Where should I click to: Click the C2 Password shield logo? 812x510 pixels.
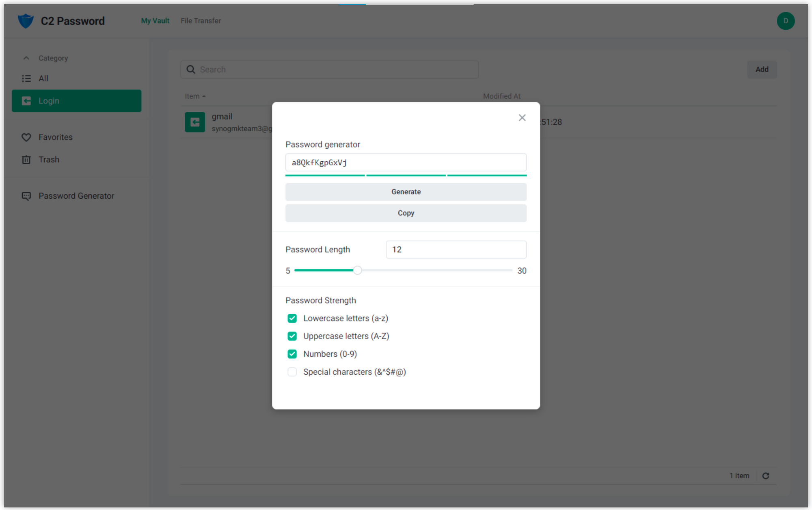click(x=26, y=21)
